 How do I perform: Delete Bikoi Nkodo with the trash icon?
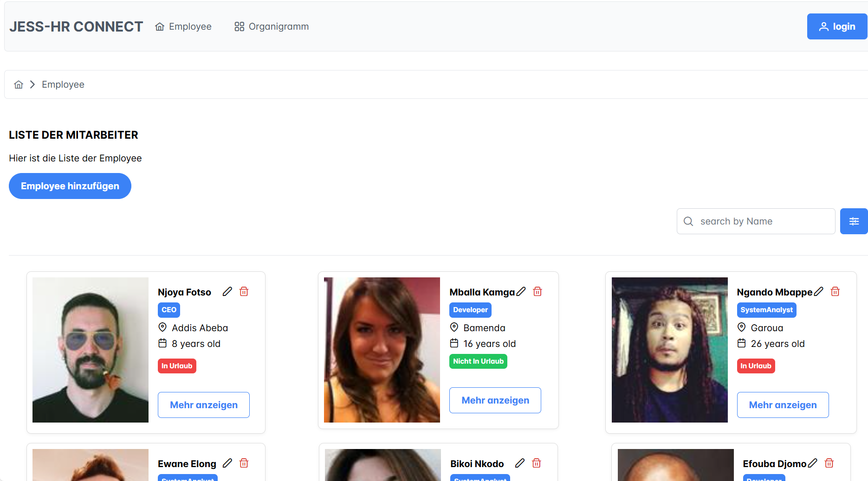[x=537, y=463]
